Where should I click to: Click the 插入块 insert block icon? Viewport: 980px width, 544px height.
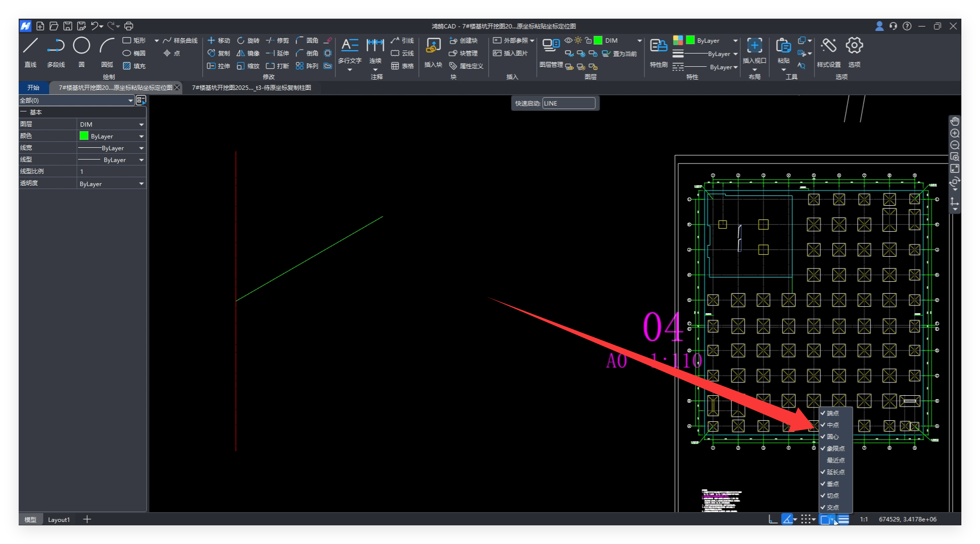point(433,46)
